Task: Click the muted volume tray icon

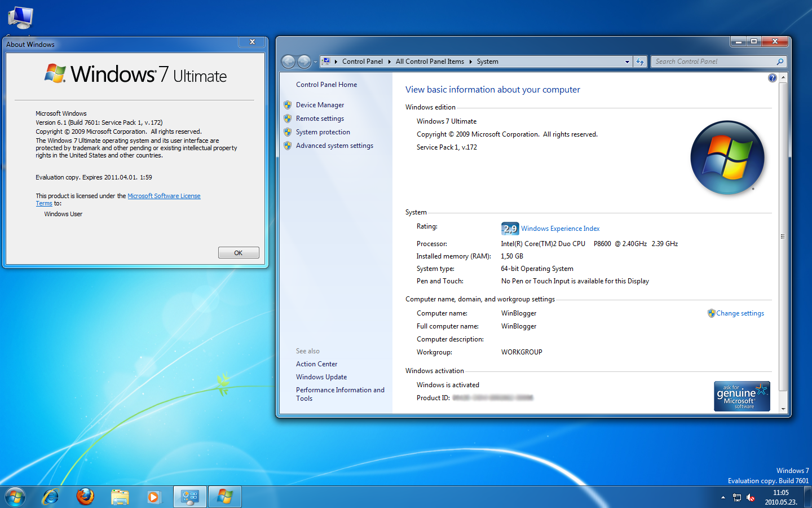Action: point(751,497)
